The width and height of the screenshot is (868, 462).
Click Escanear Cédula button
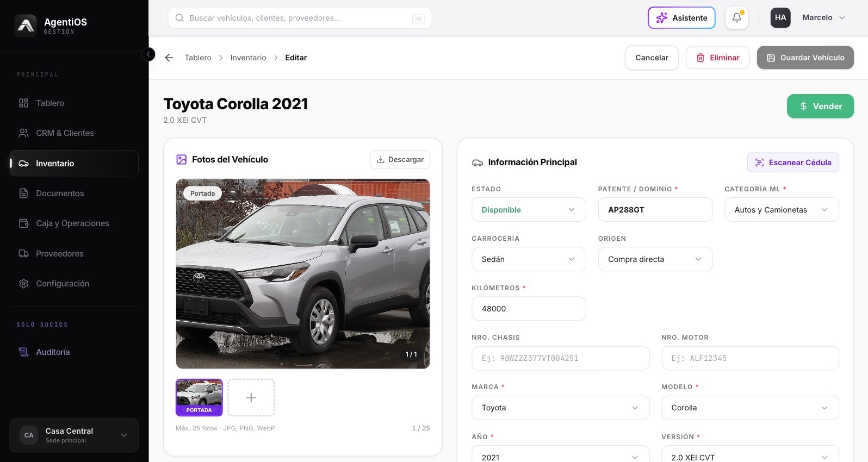[793, 163]
